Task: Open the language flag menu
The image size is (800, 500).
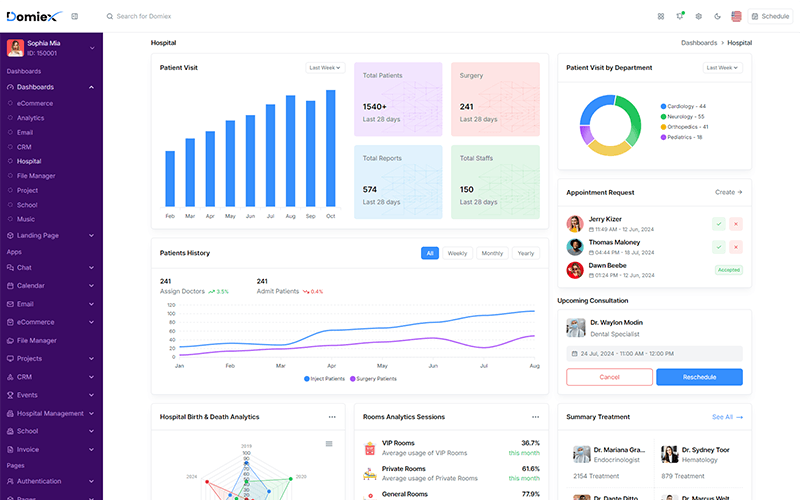Action: click(736, 16)
